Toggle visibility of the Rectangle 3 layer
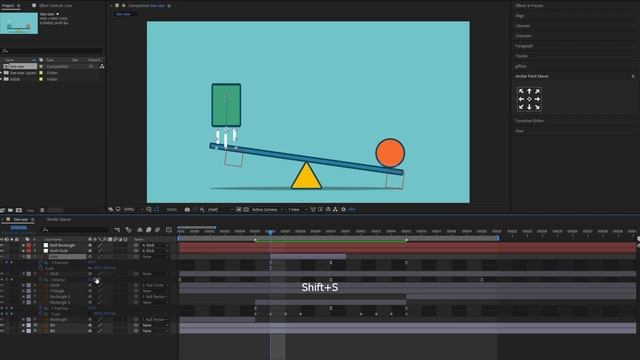The image size is (640, 360). pos(2,297)
